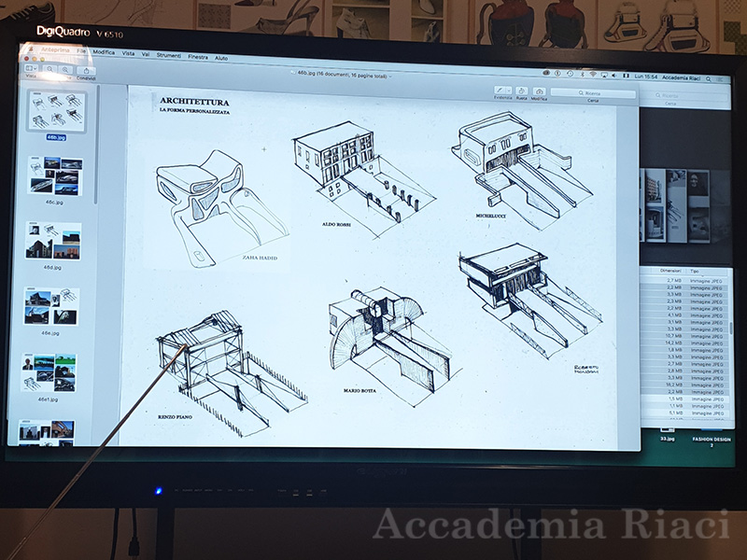This screenshot has height=560, width=747.
Task: Open the Anteprima application menu
Action: click(55, 50)
